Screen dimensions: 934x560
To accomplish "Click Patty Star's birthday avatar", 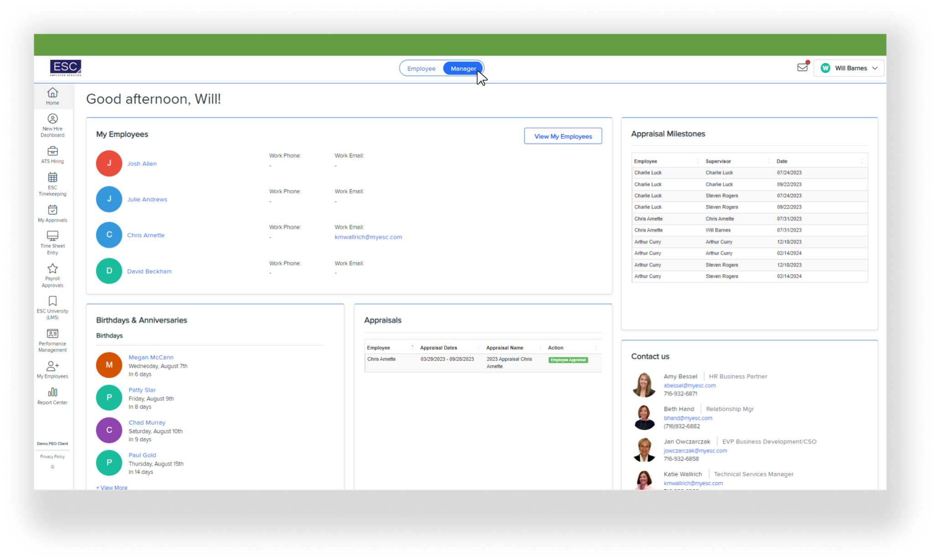I will point(109,397).
